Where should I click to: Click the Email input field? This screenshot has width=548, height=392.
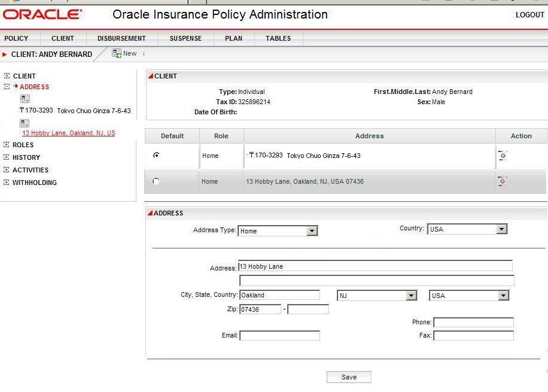click(279, 335)
